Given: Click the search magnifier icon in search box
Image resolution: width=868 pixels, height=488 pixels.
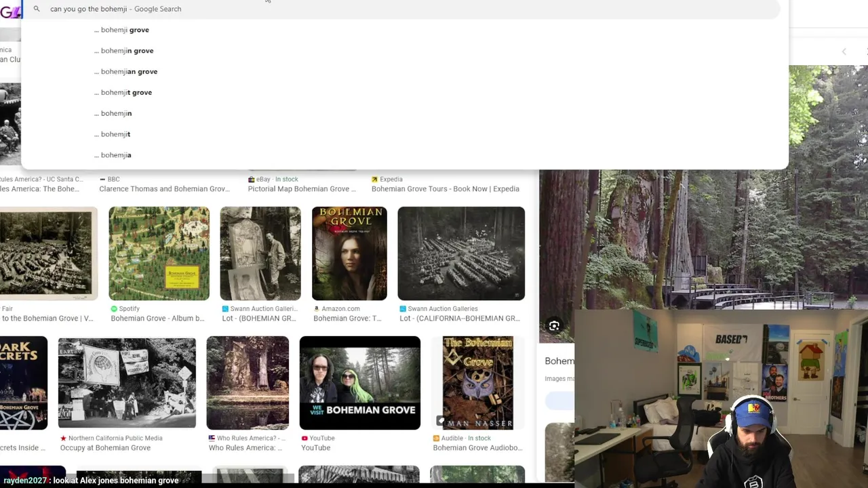Looking at the screenshot, I should pos(37,9).
